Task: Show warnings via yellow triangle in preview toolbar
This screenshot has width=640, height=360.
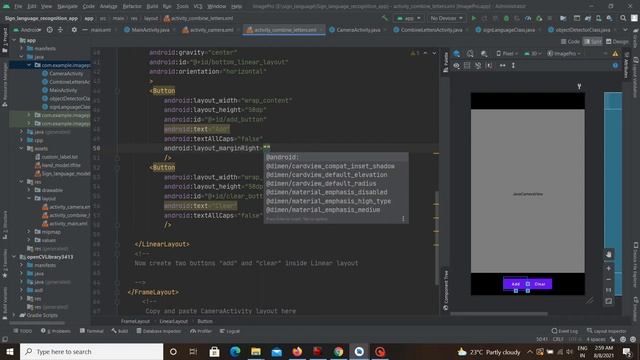Action: (x=615, y=54)
